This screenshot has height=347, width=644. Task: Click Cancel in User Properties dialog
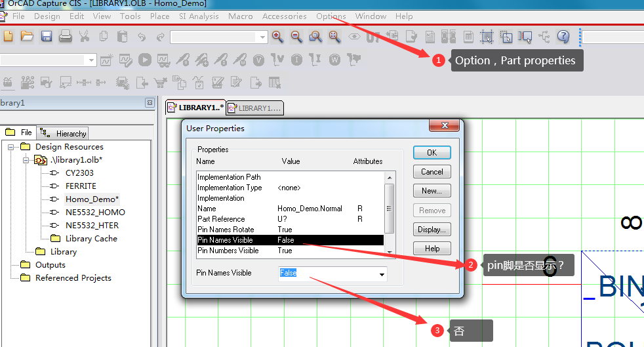click(x=432, y=172)
